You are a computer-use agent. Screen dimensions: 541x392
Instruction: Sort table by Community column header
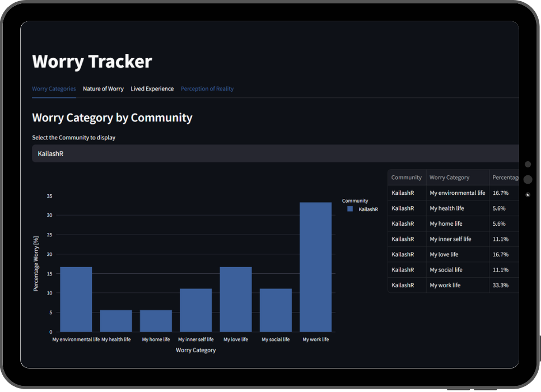tap(406, 178)
